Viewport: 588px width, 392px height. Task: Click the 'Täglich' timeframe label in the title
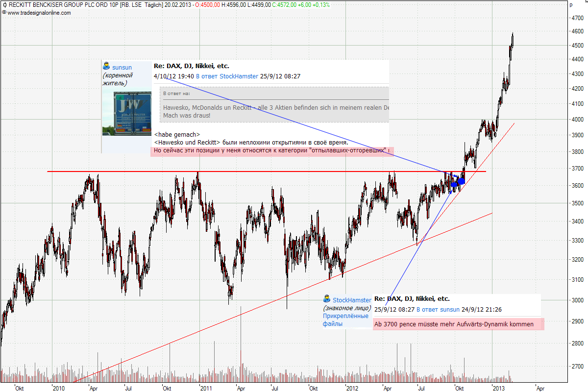tap(154, 5)
